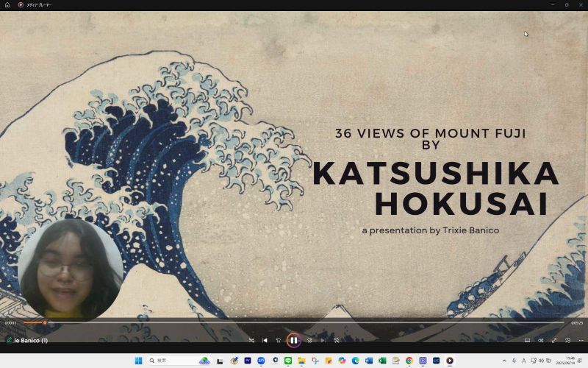Skip backward a few seconds

point(279,340)
